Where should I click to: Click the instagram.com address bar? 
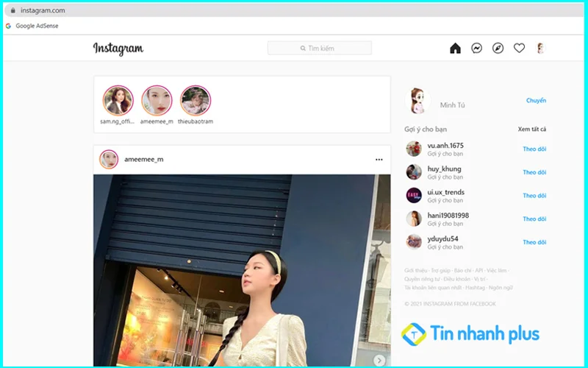[x=295, y=10]
